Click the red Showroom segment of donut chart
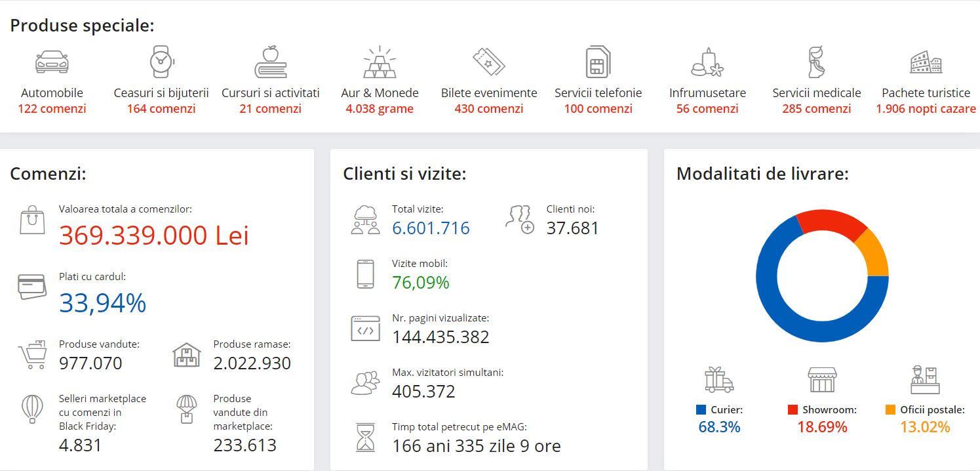The image size is (980, 471). tap(831, 223)
